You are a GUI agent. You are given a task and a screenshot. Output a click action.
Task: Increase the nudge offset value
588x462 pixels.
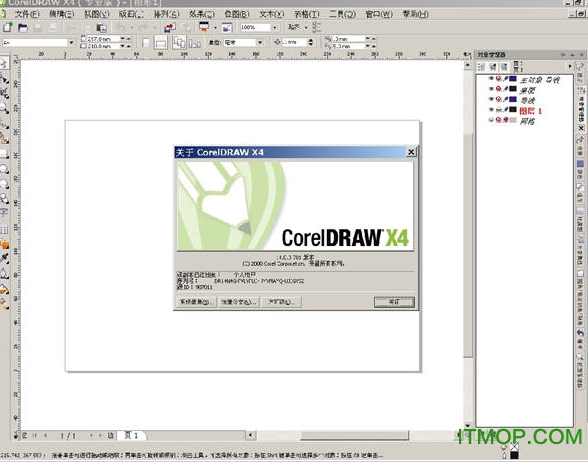(x=310, y=40)
